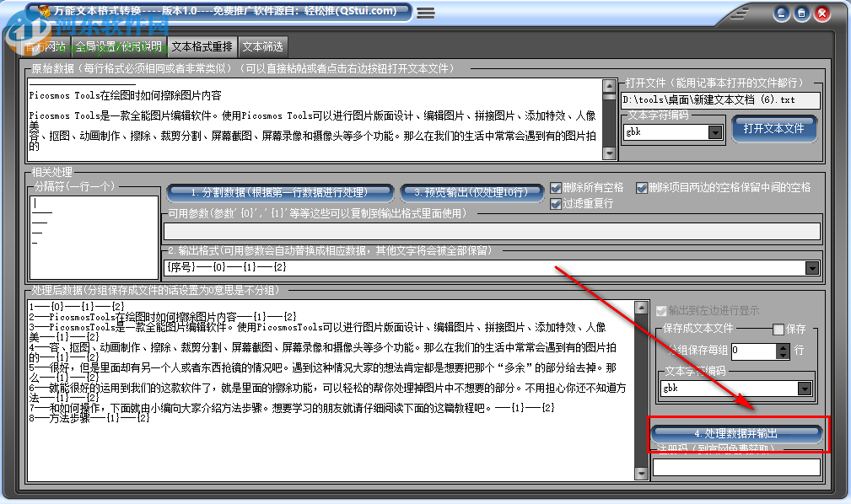Viewport: 851px width, 504px height.
Task: Expand the save-file gbk encoding dropdown
Action: [805, 389]
